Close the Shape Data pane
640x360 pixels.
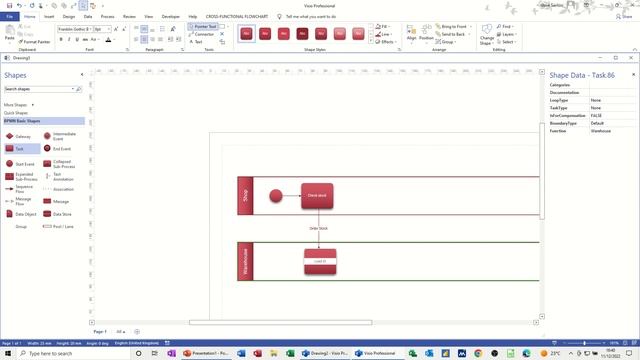click(x=633, y=75)
